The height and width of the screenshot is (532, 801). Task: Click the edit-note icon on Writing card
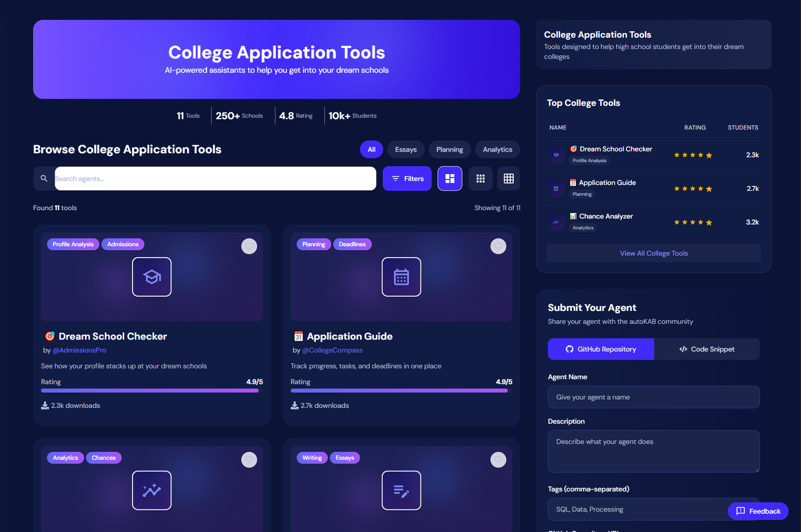tap(402, 490)
